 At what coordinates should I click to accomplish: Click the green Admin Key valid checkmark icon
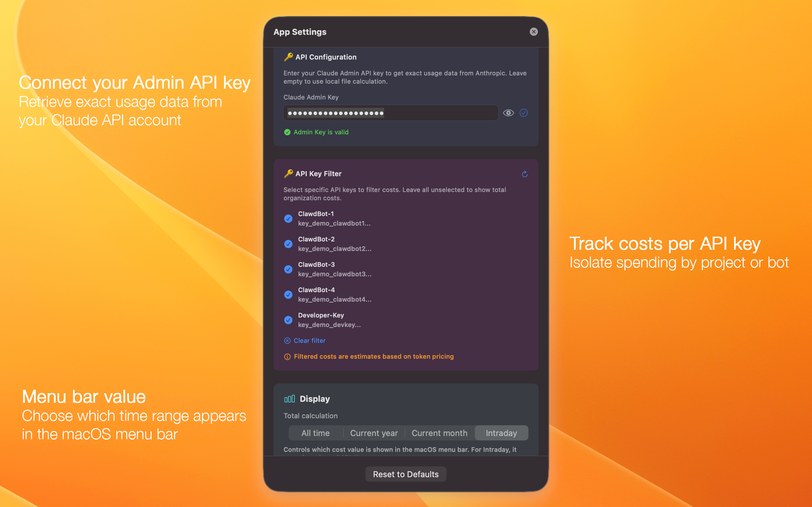pos(287,132)
